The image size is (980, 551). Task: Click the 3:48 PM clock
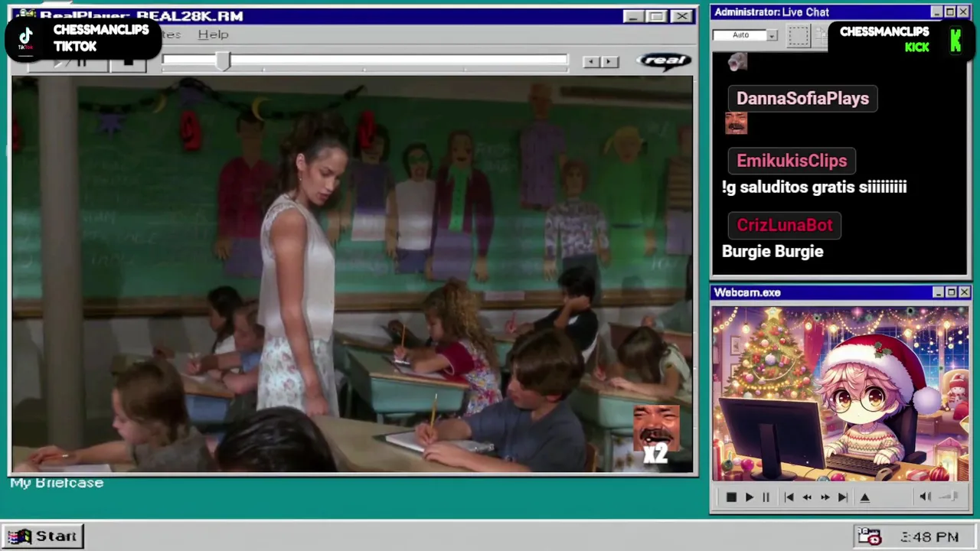929,537
